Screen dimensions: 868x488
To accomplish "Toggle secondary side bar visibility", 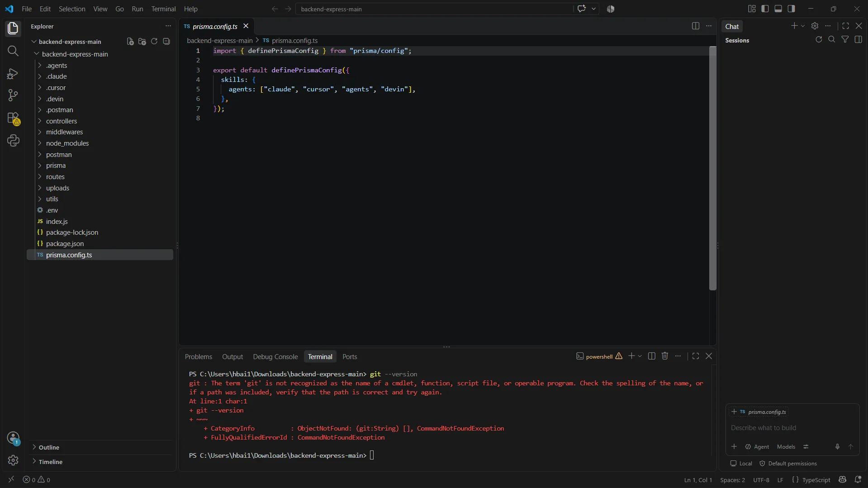I will (x=791, y=9).
